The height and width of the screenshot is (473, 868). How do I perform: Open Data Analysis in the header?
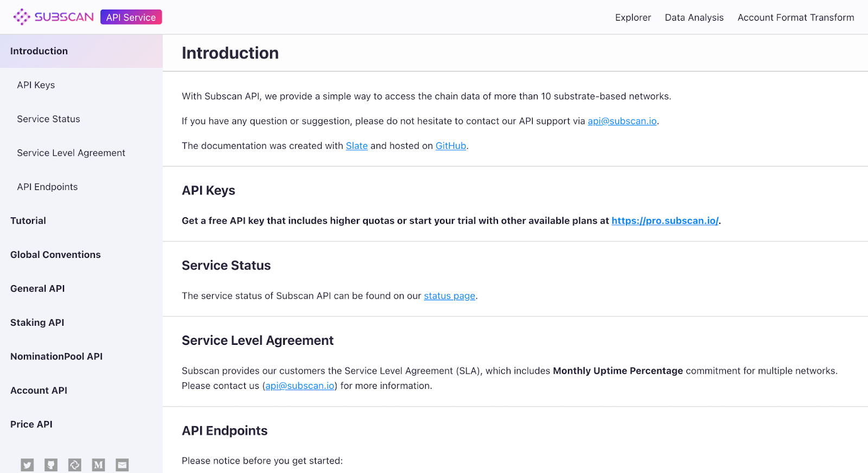694,17
